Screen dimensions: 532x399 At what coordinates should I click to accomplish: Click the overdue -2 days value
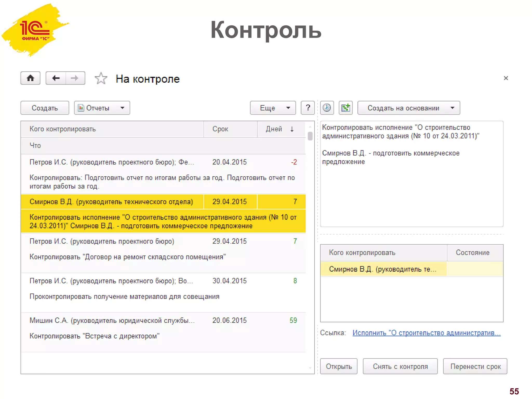click(294, 162)
